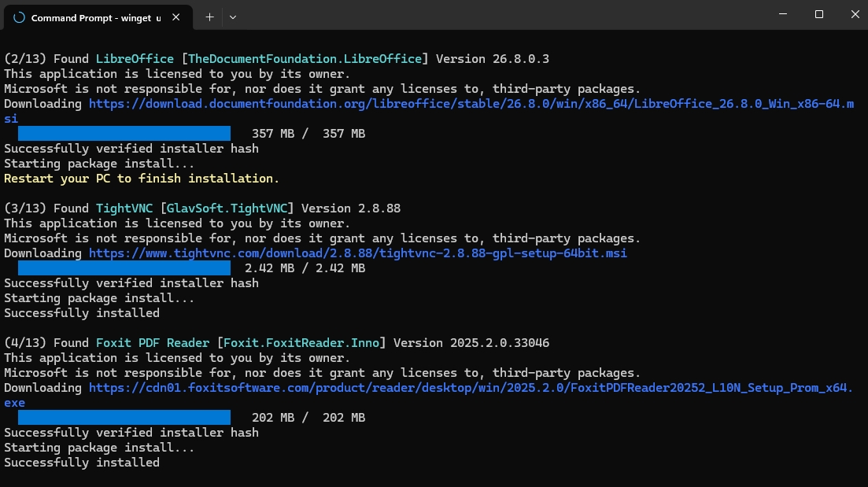Click 'Successfully installed' under TightVNC
868x487 pixels.
click(x=82, y=313)
